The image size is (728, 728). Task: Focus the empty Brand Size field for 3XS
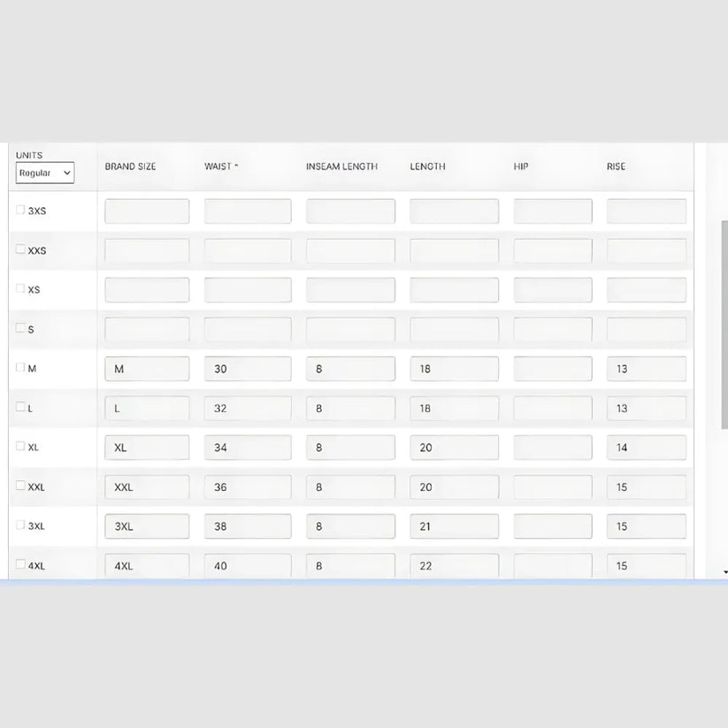pos(147,211)
